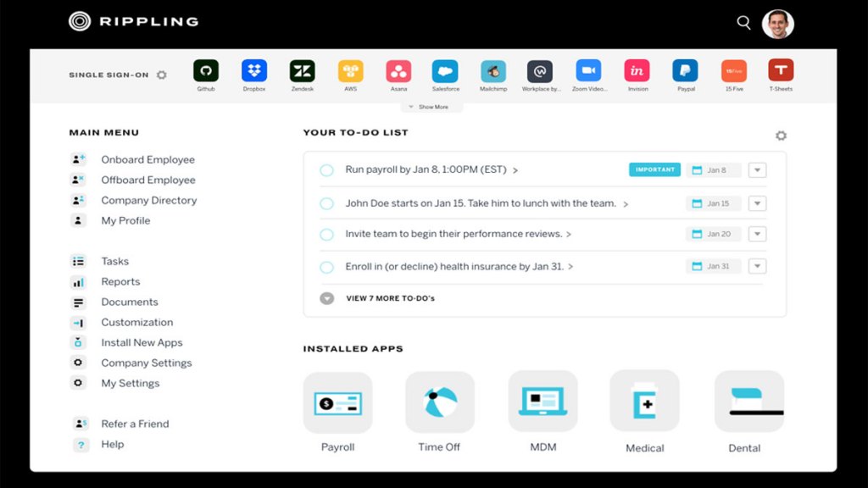Viewport: 868px width, 488px height.
Task: Open the Mailchimp app icon
Action: tap(493, 71)
